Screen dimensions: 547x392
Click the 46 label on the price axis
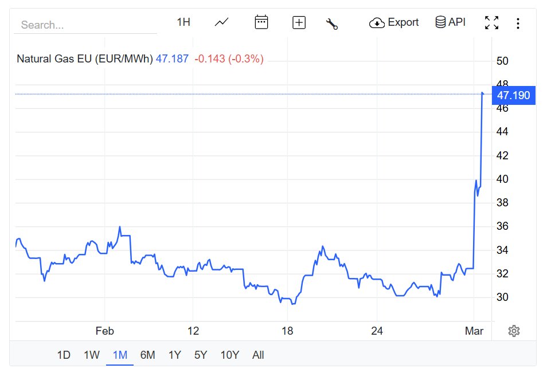pos(502,109)
